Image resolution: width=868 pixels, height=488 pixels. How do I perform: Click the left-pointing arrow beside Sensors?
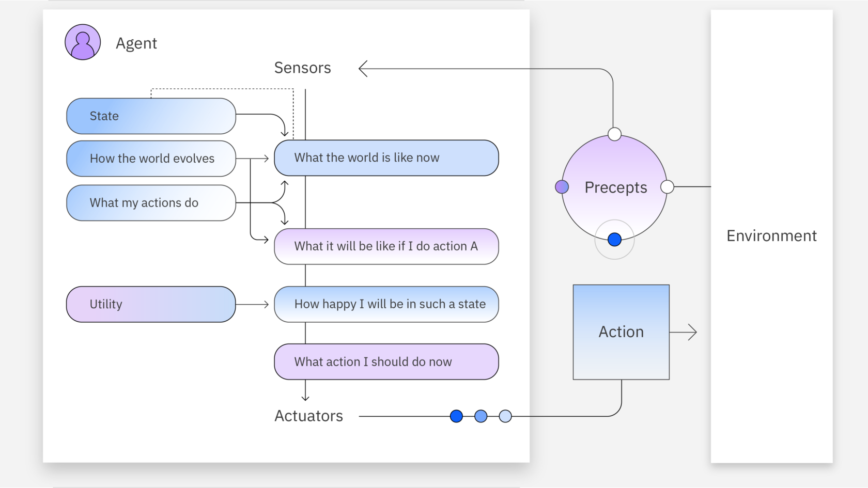363,69
